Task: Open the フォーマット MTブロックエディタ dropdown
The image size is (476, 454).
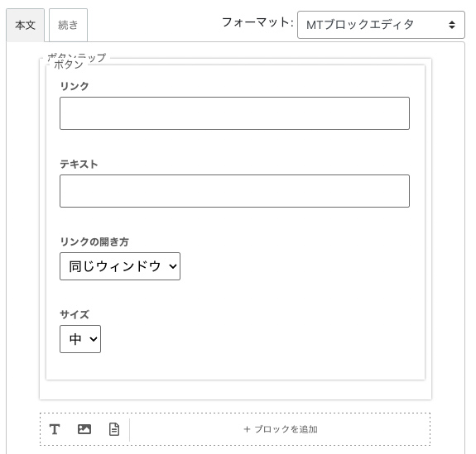Action: [381, 25]
